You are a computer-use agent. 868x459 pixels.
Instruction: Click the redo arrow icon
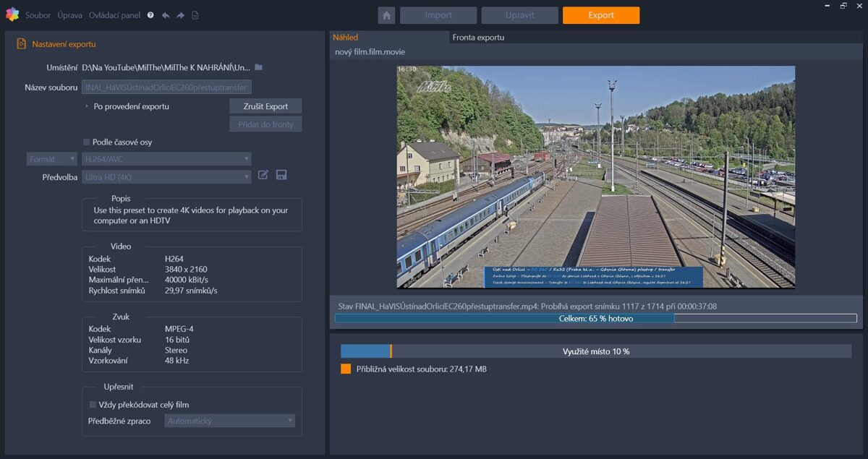click(x=180, y=15)
